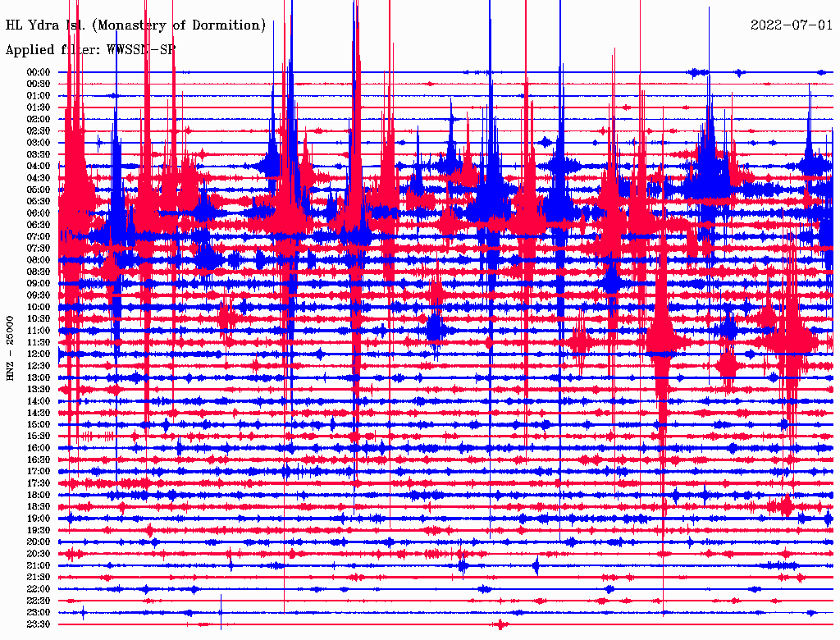Select the 14:30 time label
Image resolution: width=840 pixels, height=640 pixels.
(x=39, y=414)
